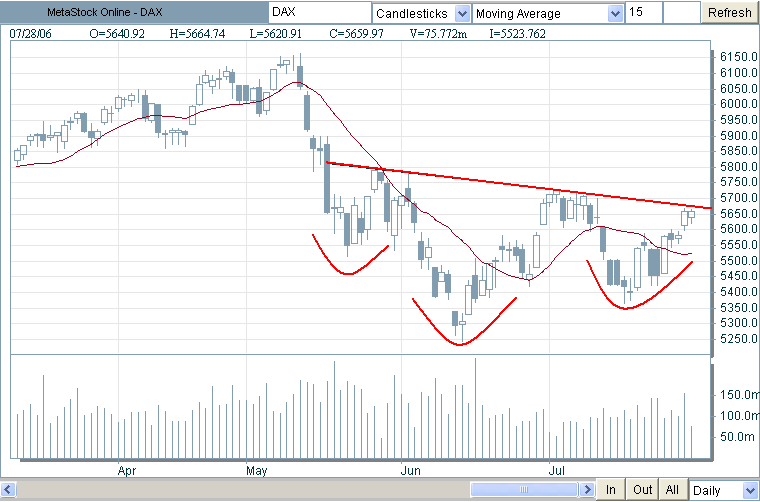Click the indicator value I=5523.762

(518, 34)
